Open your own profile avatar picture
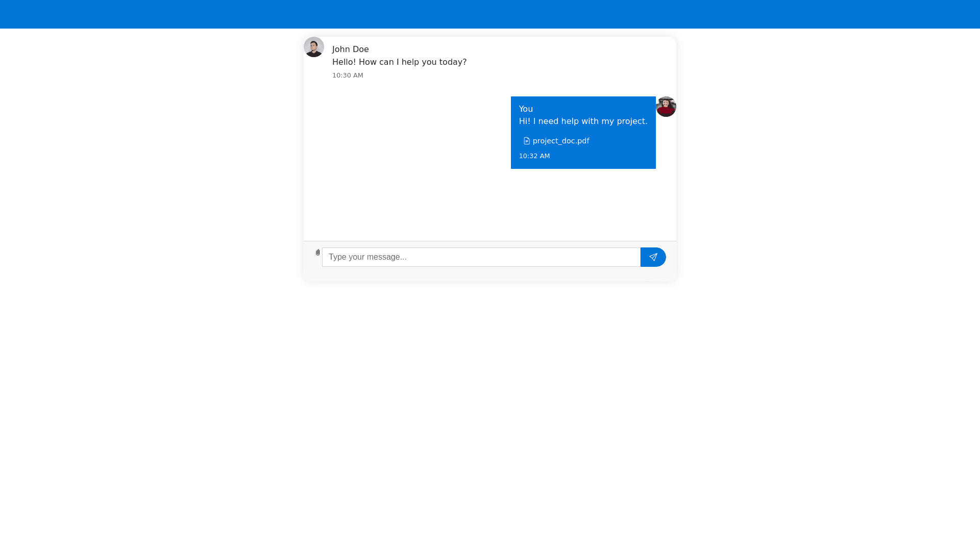 [666, 107]
